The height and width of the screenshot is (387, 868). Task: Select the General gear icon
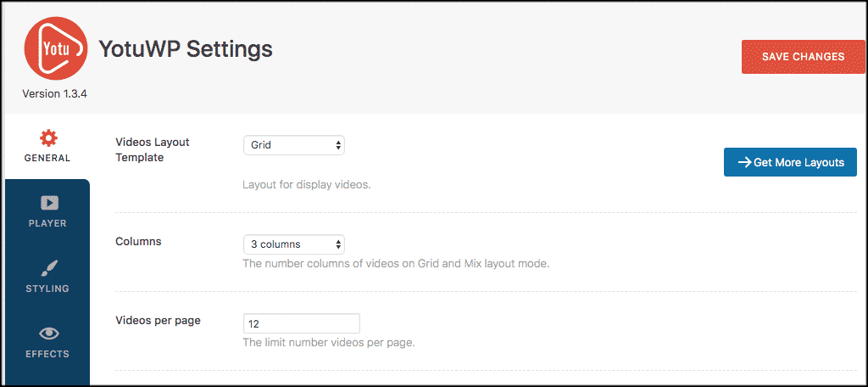pyautogui.click(x=48, y=137)
